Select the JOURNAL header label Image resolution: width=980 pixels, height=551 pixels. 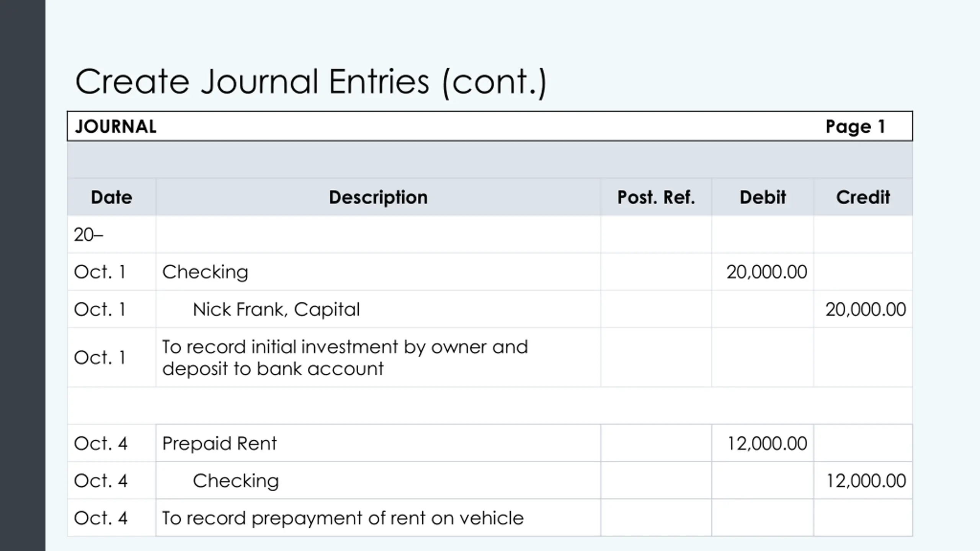point(116,127)
